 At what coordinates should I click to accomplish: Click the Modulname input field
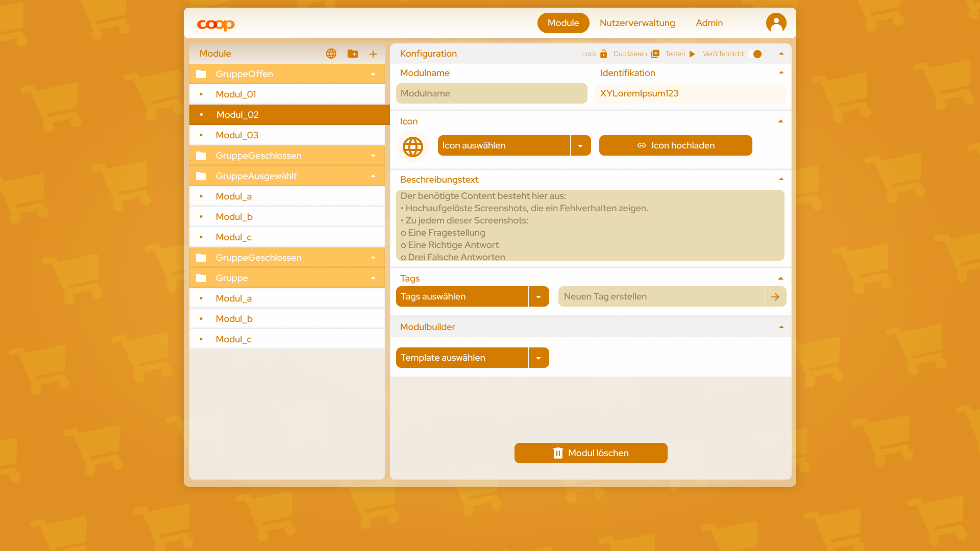pos(492,93)
